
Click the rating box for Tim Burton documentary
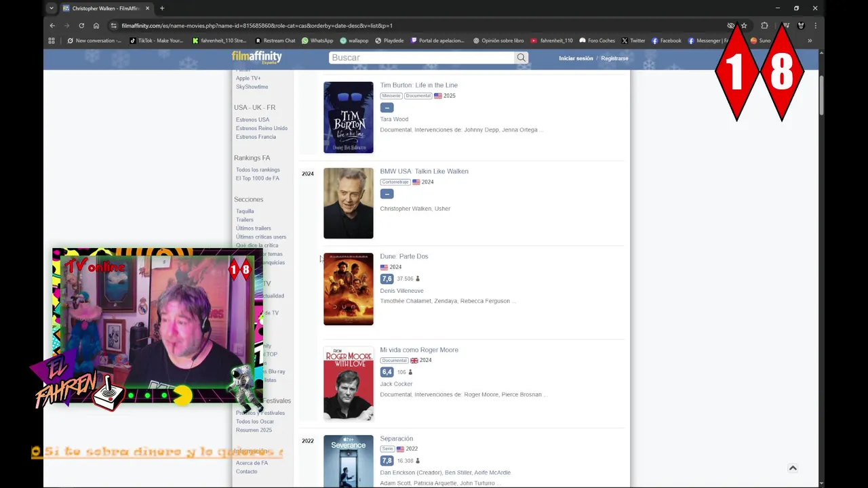click(x=387, y=108)
